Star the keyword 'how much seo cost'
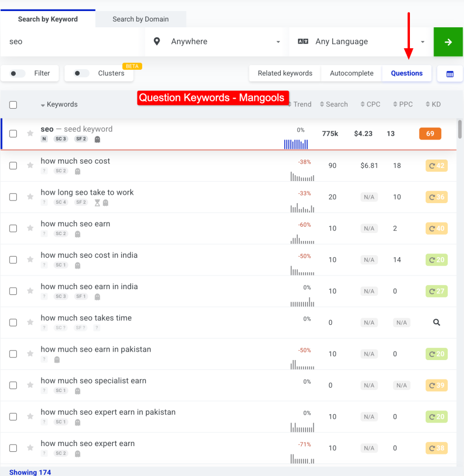This screenshot has height=476, width=464. tap(30, 165)
